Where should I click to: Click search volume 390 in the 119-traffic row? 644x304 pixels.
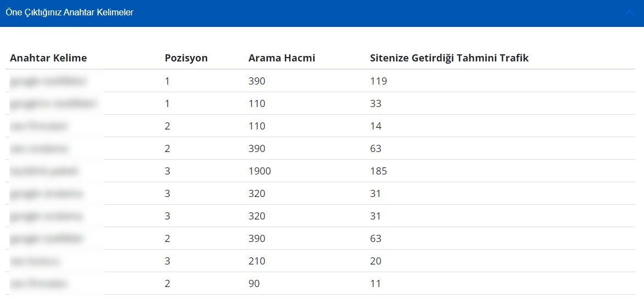click(x=256, y=81)
